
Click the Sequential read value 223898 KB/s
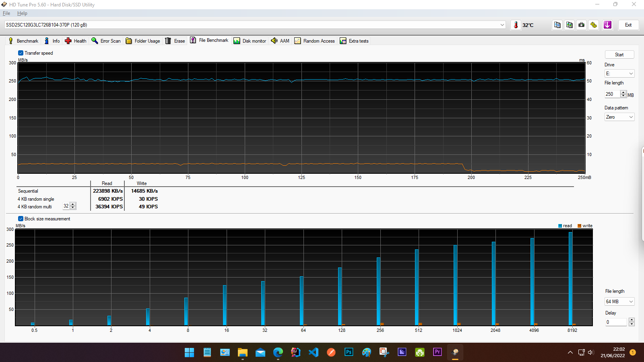[108, 191]
